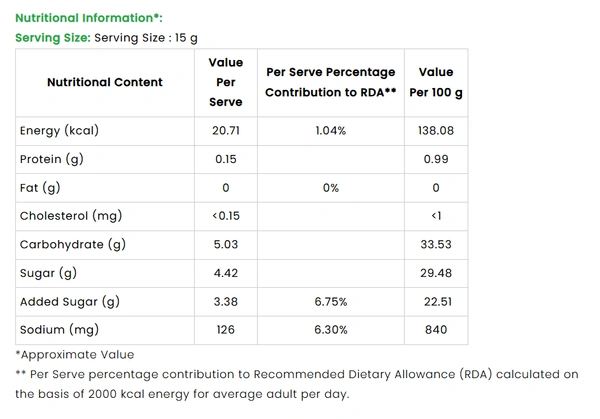Click the Fat (g) row label
Viewport: 600px width, 419px height.
40,188
